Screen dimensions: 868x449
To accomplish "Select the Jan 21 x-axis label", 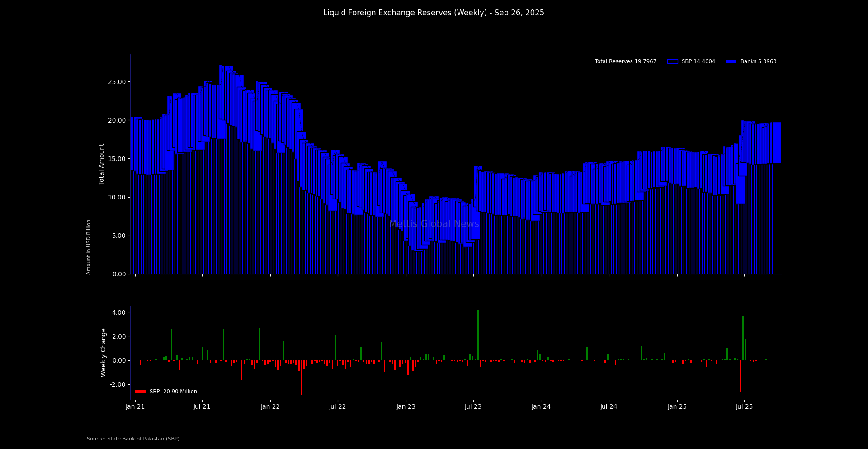I will point(135,406).
